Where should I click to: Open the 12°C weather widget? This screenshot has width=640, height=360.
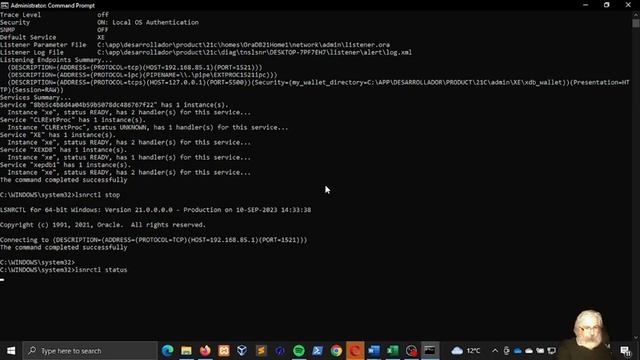tap(466, 351)
